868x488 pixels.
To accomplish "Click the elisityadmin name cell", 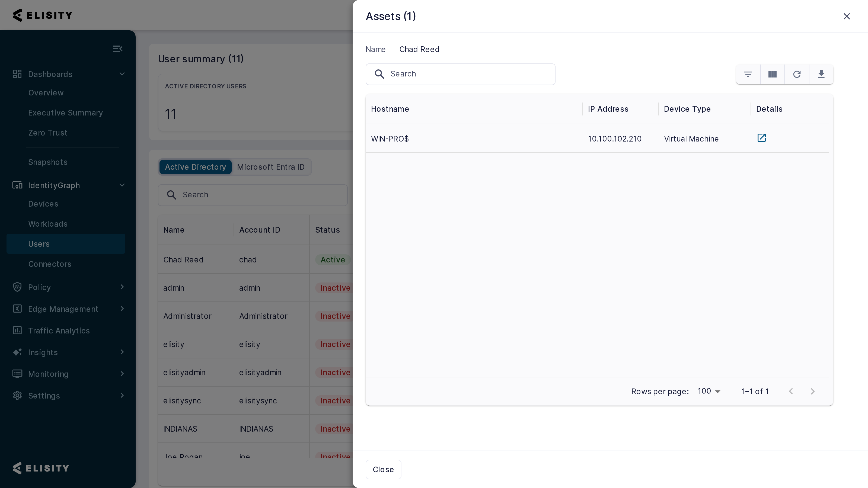I will [184, 373].
